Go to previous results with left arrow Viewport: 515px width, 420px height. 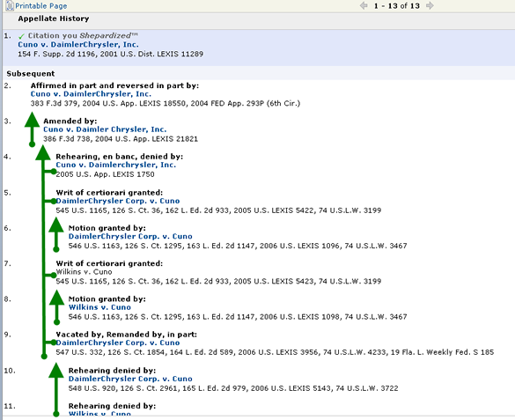tap(364, 5)
